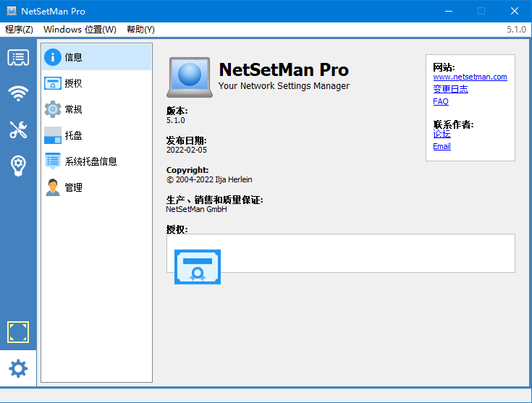Open the 变更日志 changelog link
The width and height of the screenshot is (532, 403).
450,89
